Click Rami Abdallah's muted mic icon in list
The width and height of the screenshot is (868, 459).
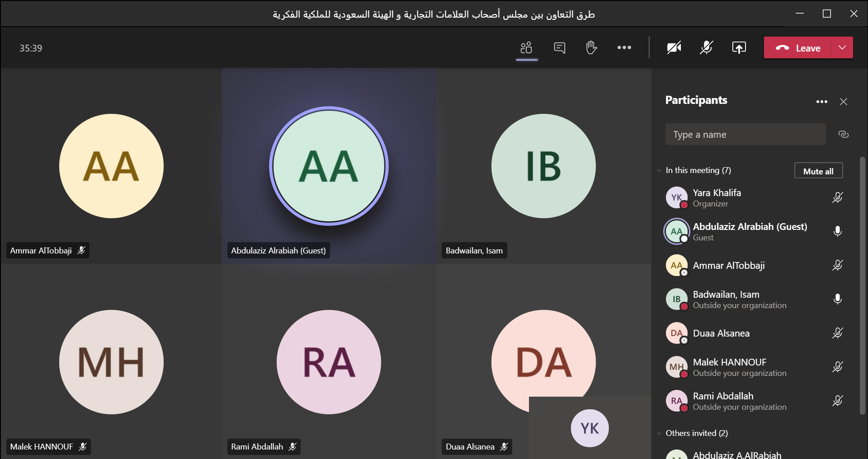(838, 401)
